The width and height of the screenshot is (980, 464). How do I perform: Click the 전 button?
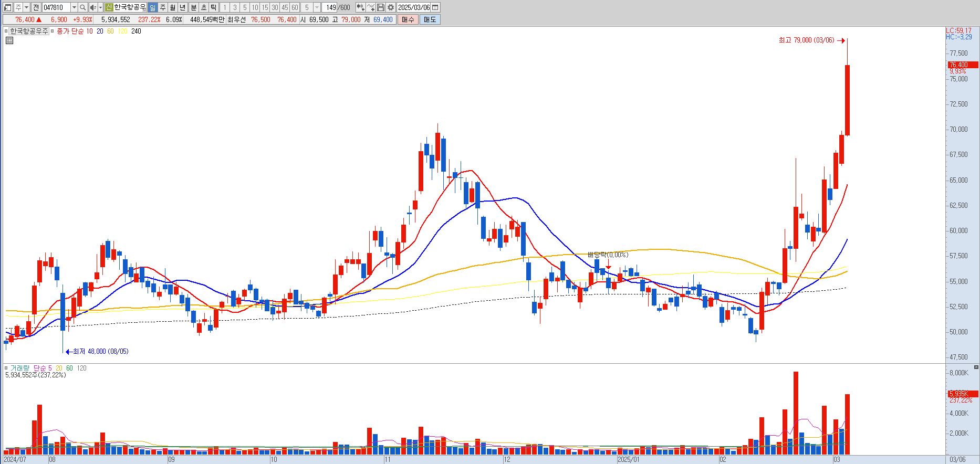coord(36,7)
